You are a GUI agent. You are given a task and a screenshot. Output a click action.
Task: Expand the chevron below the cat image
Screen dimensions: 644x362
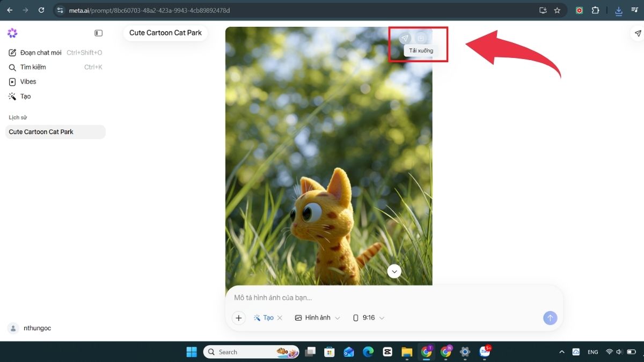tap(394, 271)
